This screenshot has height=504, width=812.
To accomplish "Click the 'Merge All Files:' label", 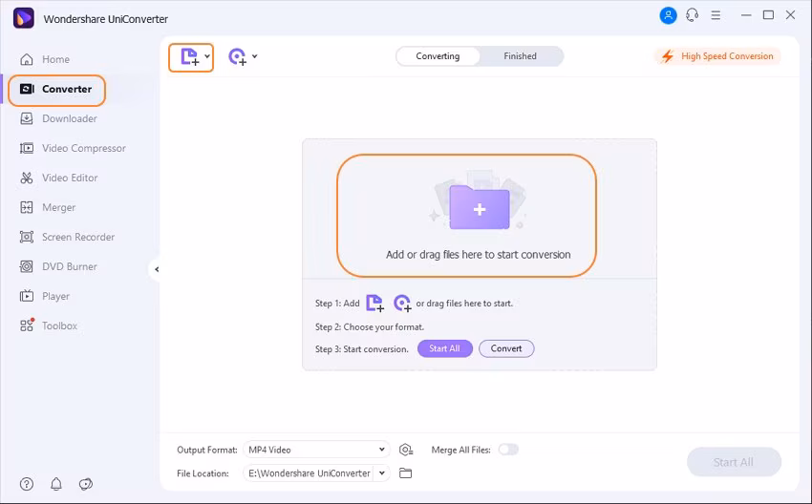I will (x=460, y=451).
